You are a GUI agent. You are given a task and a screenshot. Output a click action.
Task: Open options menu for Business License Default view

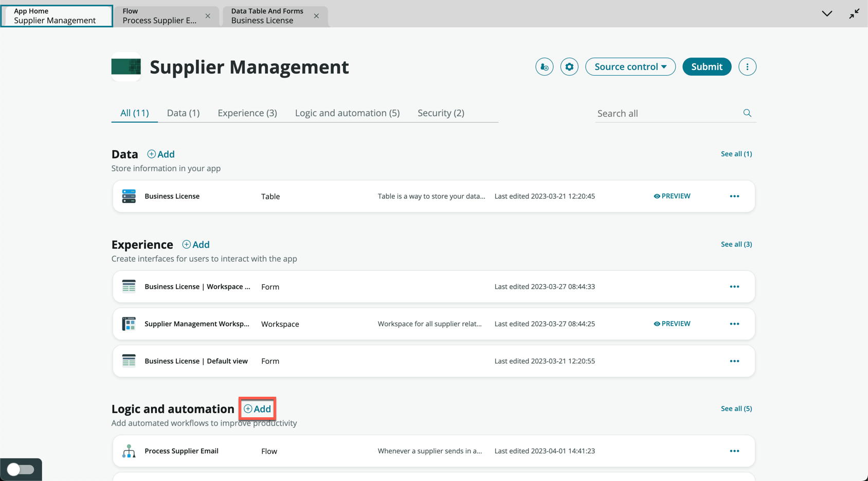point(734,361)
